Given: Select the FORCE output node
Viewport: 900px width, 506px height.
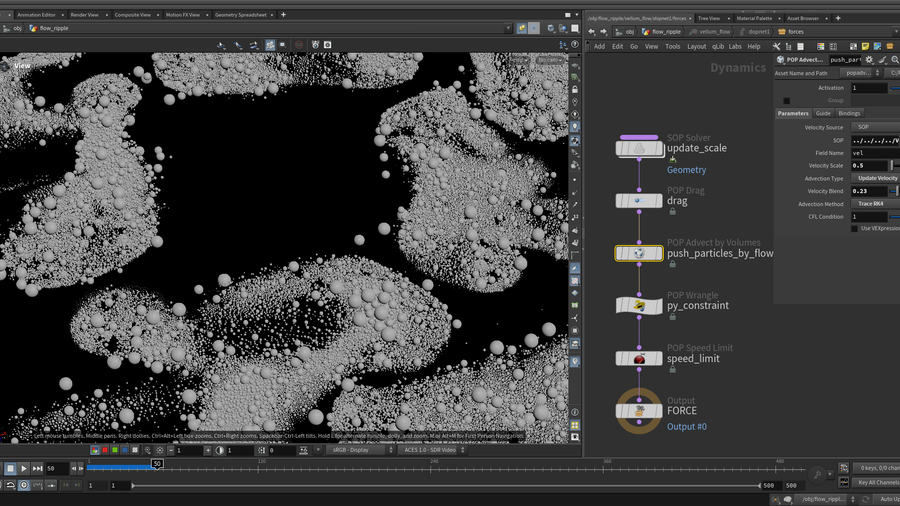Looking at the screenshot, I should coord(639,411).
